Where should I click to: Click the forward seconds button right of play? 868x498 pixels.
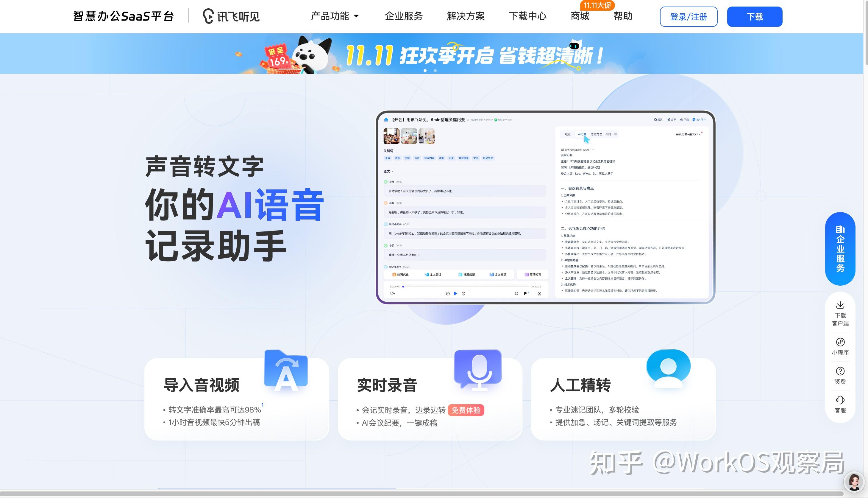pyautogui.click(x=463, y=293)
